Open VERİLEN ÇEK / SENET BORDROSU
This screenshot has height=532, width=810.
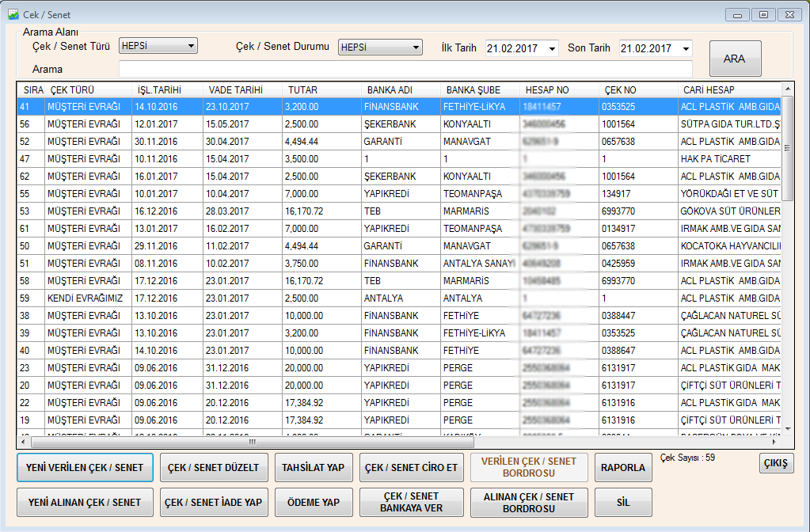click(529, 467)
